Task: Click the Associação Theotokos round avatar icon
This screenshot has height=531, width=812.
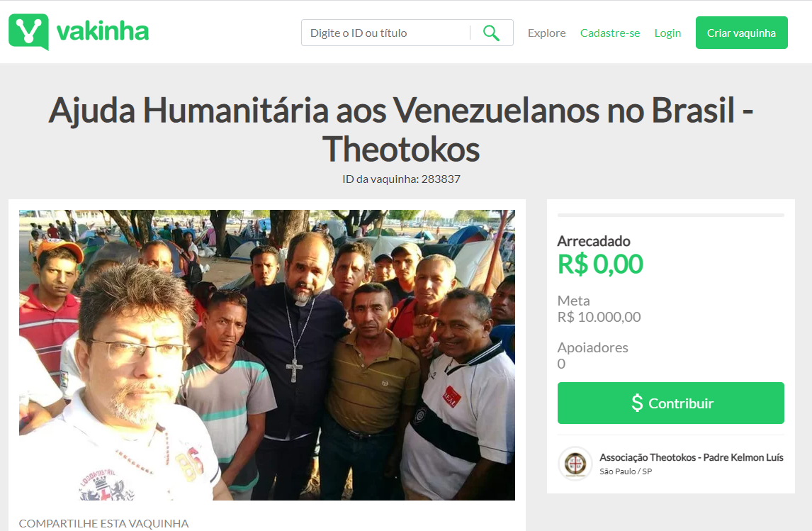Action: click(575, 463)
